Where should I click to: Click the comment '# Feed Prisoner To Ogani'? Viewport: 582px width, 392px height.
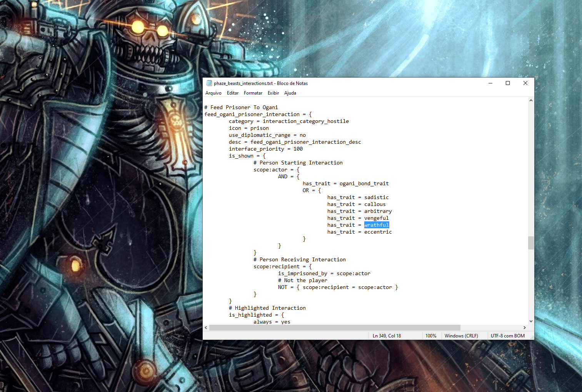coord(241,108)
